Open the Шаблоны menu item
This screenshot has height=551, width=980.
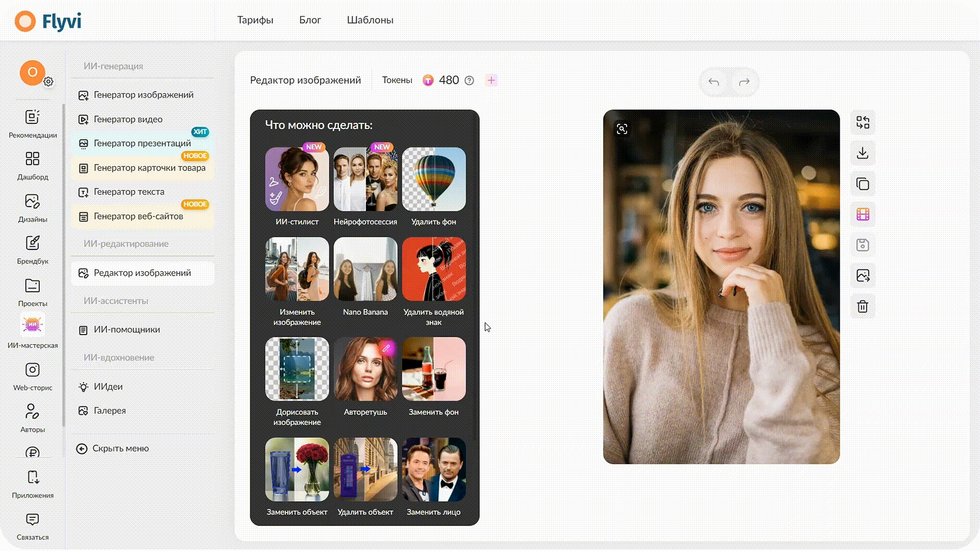370,20
